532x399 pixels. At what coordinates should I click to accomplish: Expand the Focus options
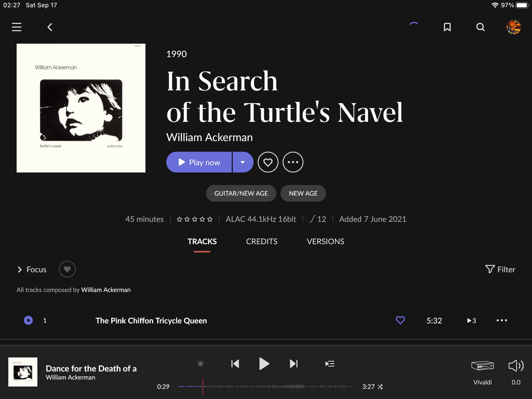(x=32, y=269)
